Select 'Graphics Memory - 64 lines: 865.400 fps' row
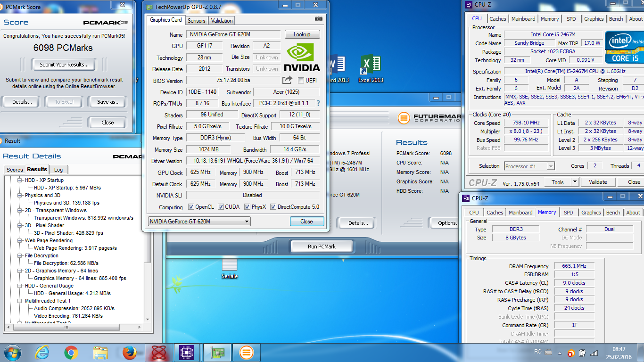 (80, 278)
